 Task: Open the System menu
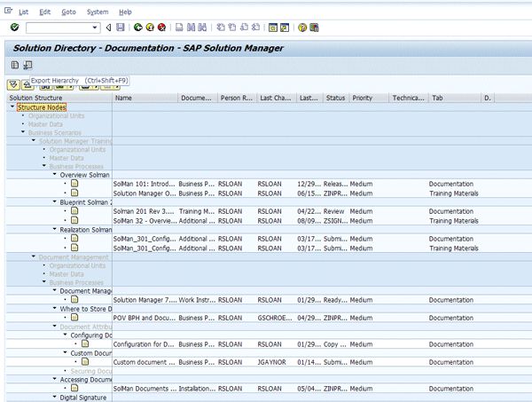[x=98, y=12]
